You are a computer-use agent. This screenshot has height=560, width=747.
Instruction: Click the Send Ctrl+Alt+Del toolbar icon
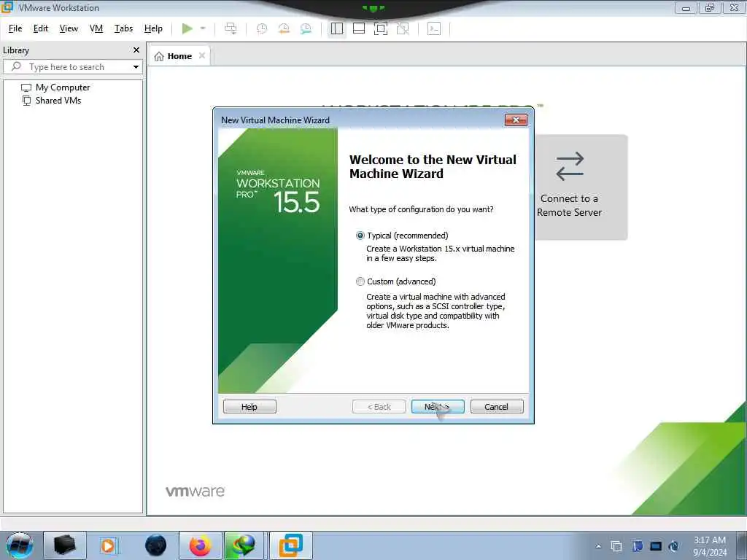[x=231, y=28]
